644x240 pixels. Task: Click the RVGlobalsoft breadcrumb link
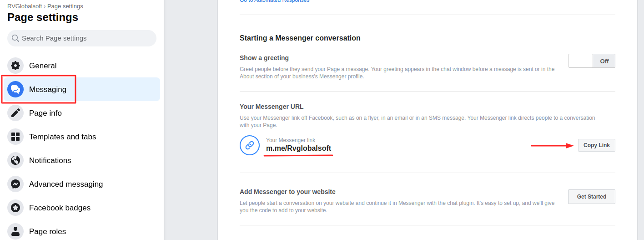25,6
